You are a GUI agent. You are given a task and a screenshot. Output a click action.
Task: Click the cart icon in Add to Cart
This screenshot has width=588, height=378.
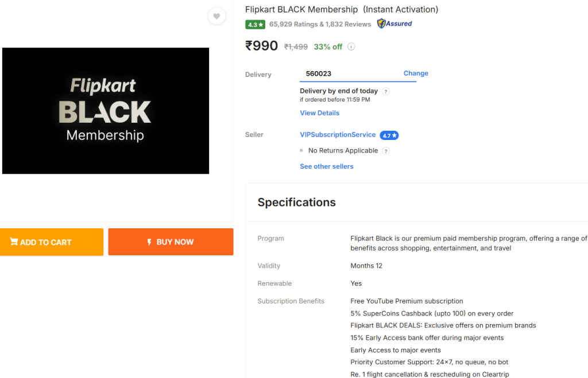pyautogui.click(x=16, y=241)
